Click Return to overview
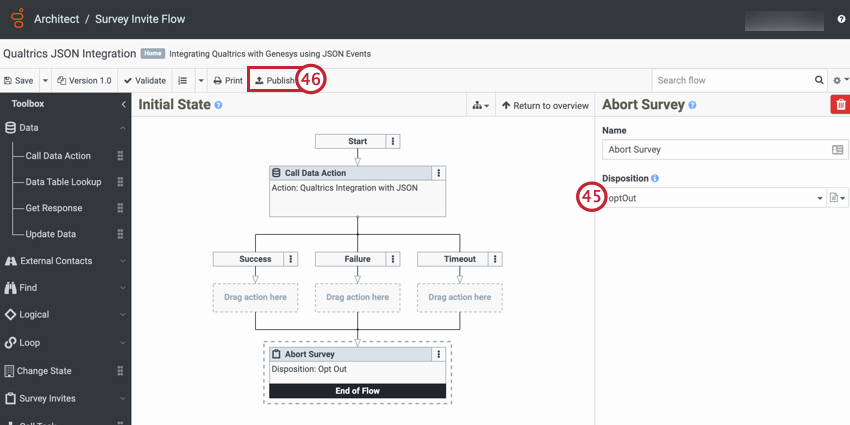The height and width of the screenshot is (425, 850). (545, 105)
